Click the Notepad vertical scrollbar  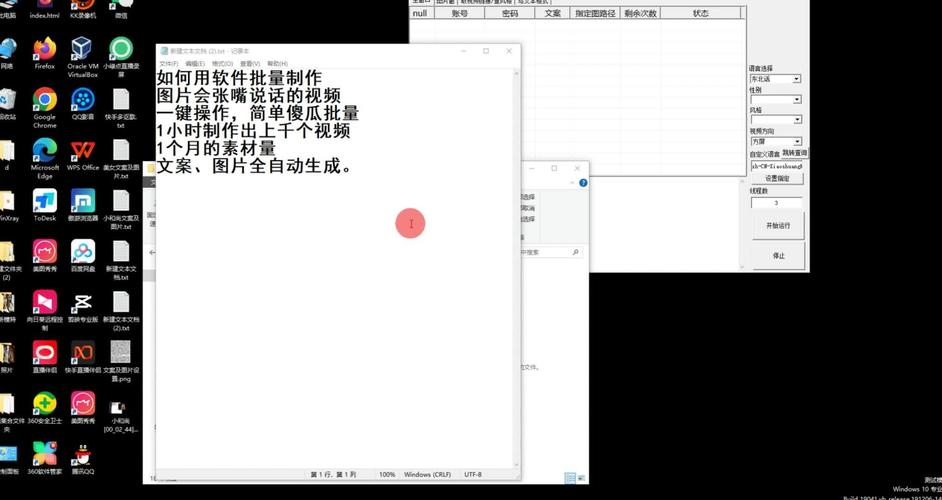516,269
